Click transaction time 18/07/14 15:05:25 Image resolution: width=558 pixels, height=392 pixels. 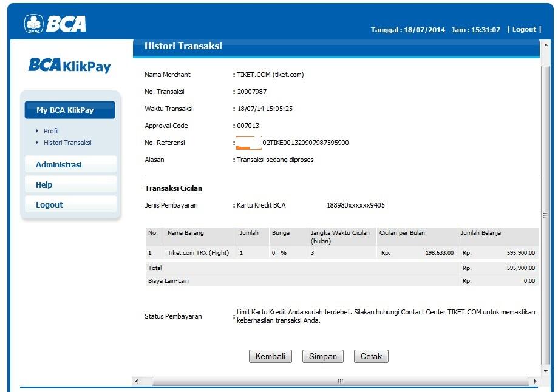tap(265, 109)
